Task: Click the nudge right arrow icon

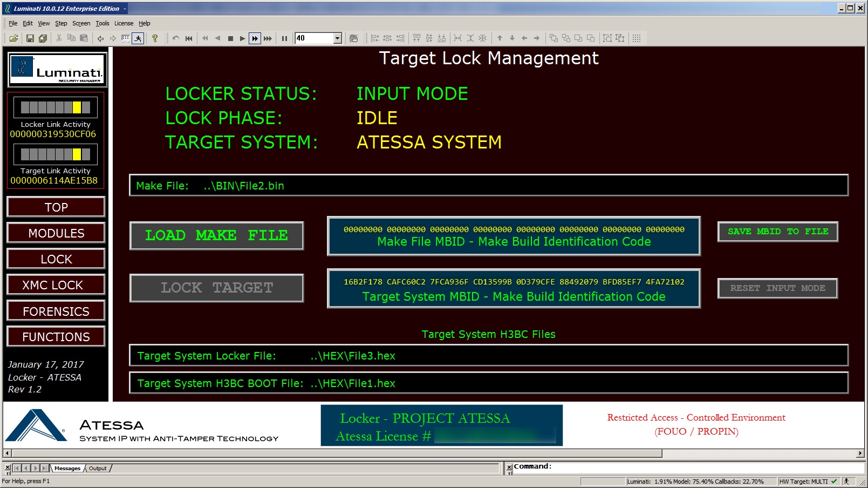Action: [x=537, y=38]
